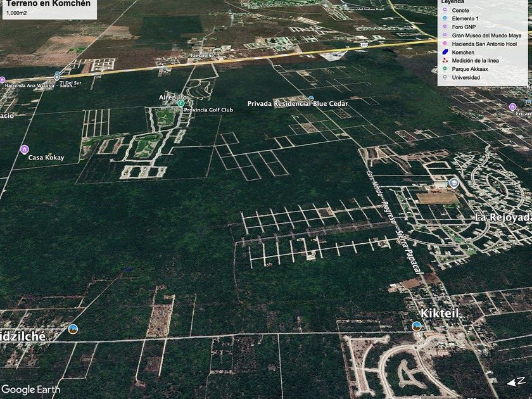Viewport: 532px width, 399px height.
Task: Click the Medición de la línea legend icon
Action: pyautogui.click(x=445, y=60)
